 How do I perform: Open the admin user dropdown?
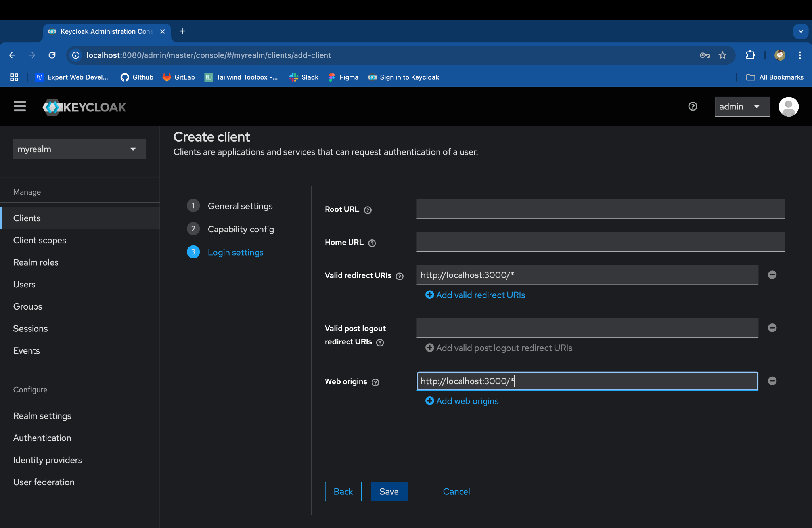point(742,107)
